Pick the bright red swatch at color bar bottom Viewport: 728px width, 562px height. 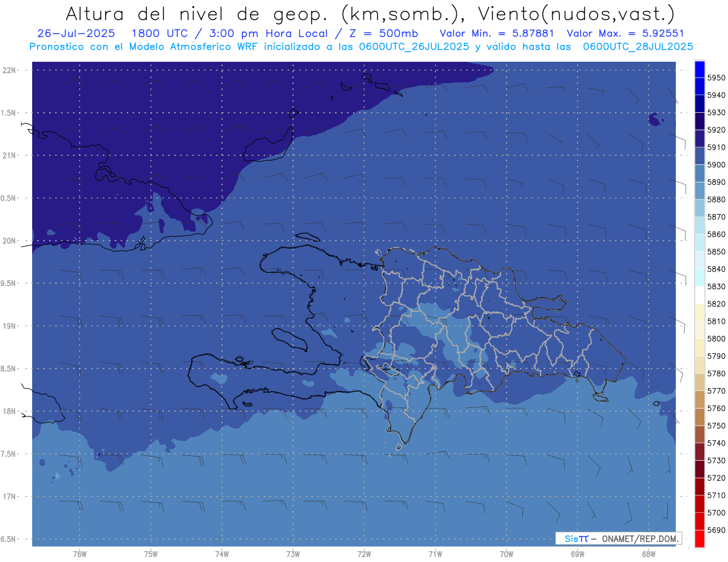pyautogui.click(x=699, y=538)
